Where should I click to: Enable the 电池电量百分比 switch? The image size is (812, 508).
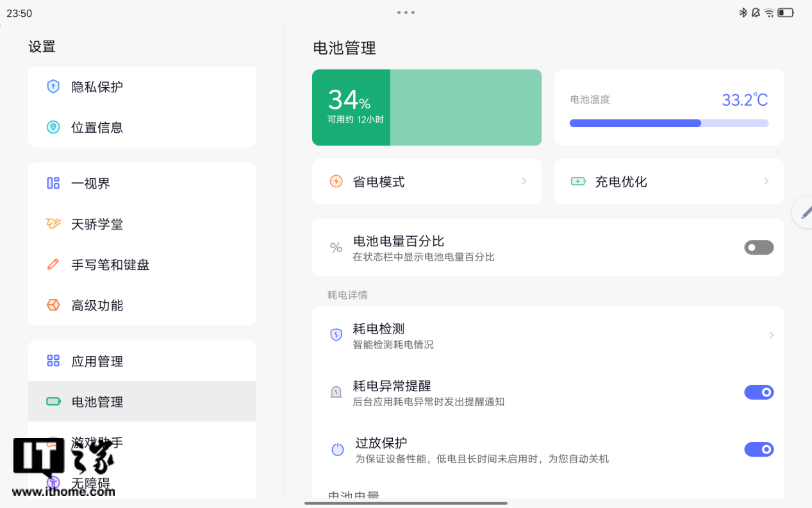(759, 248)
